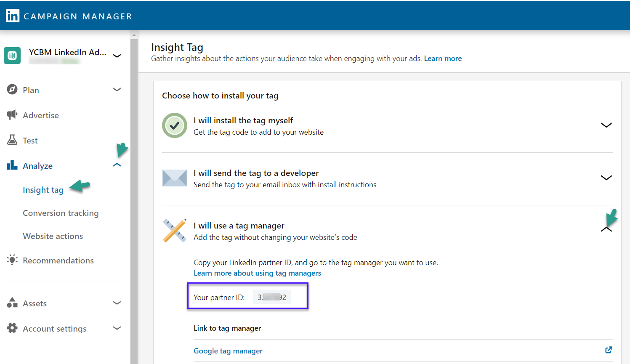Open 'Learn more about using tag managers' link

[257, 273]
